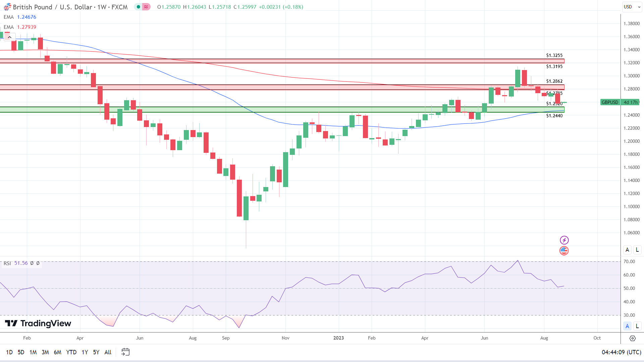Click the UTC time 04:44:09 display
This screenshot has width=644, height=362.
tap(621, 352)
